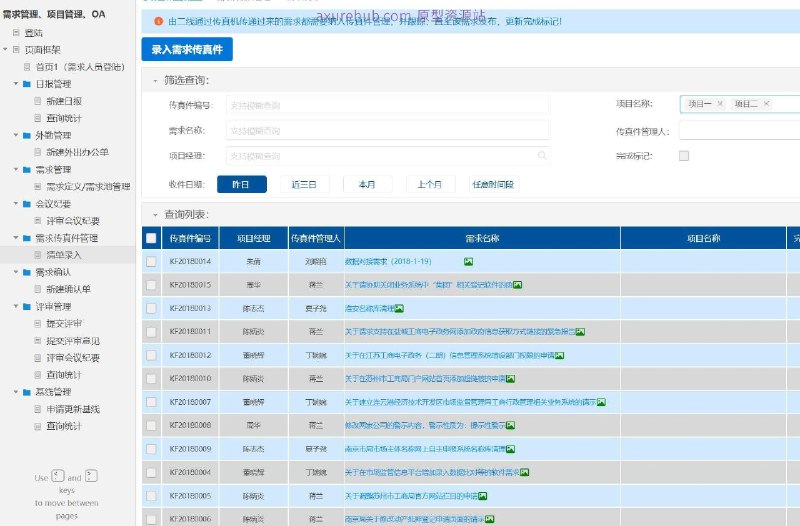Click into the 传真件编号 input field
The height and width of the screenshot is (526, 800).
tap(388, 105)
